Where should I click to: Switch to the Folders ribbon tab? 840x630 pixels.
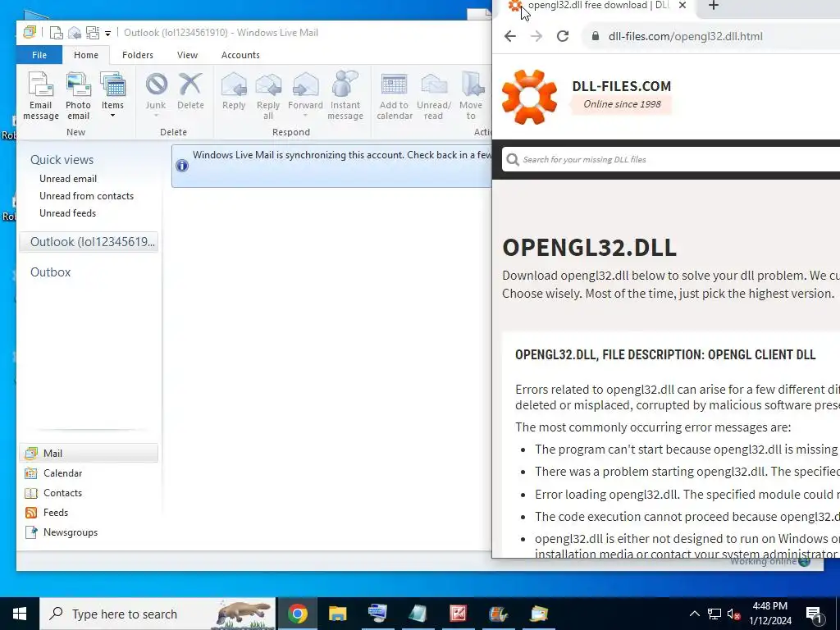click(x=138, y=55)
